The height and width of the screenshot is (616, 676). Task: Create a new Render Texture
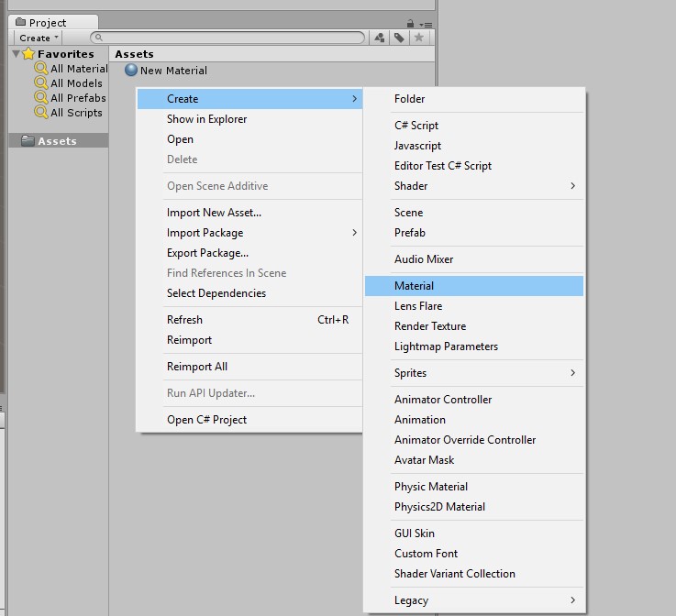474,326
